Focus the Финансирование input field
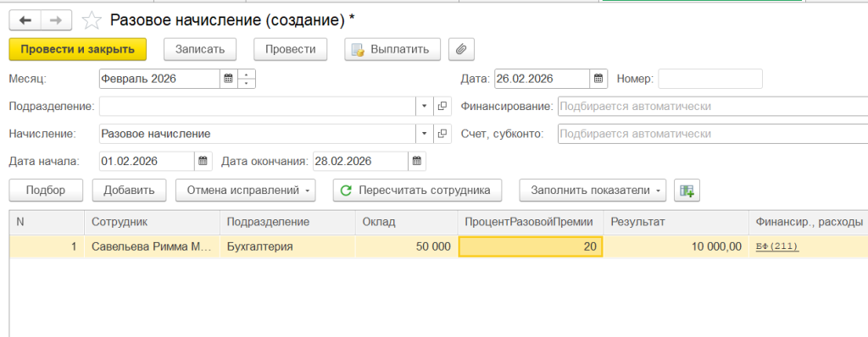The width and height of the screenshot is (868, 337). [713, 106]
